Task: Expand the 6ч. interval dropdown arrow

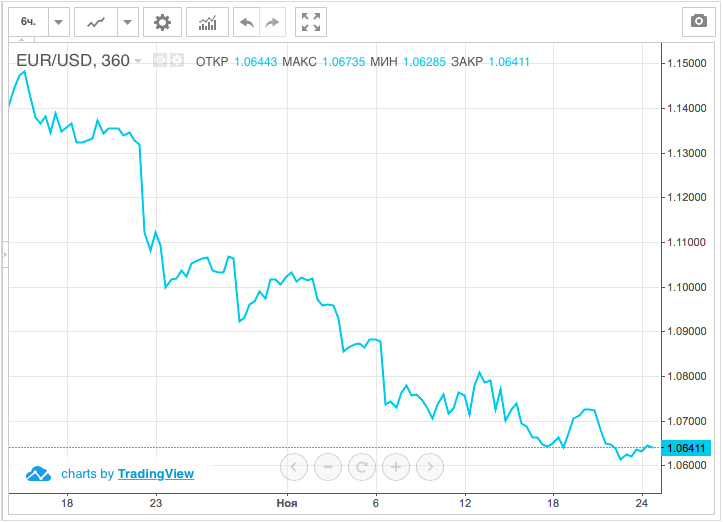Action: point(59,21)
